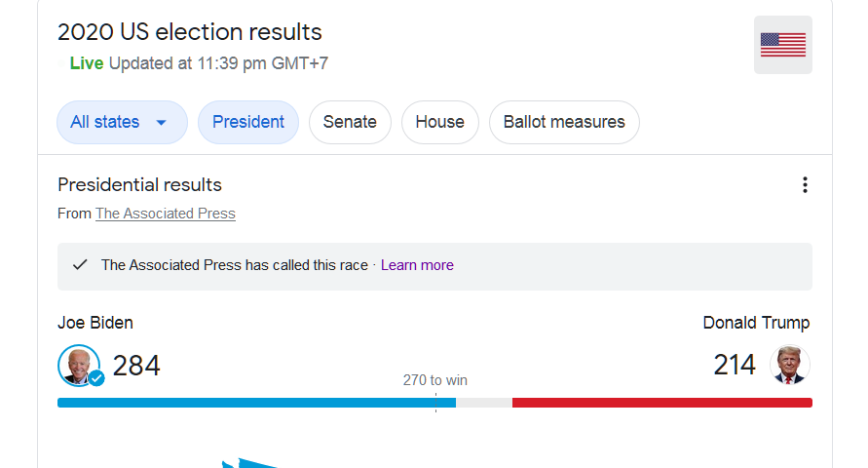Click the Donald Trump candidate name
This screenshot has width=868, height=468.
click(x=756, y=323)
